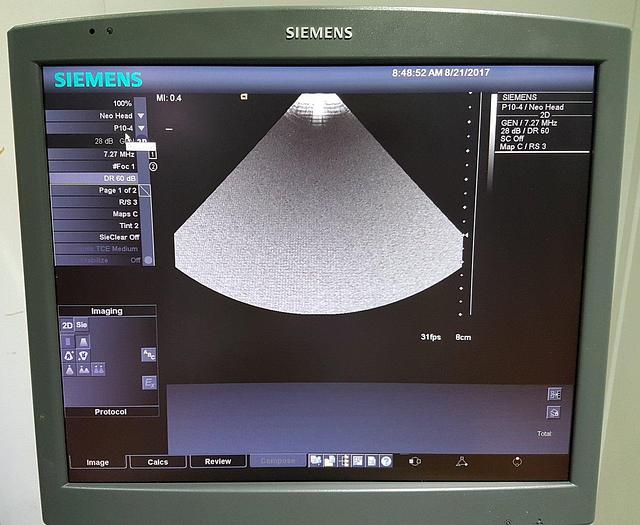Switch menu page via Page 1 of 2
Image resolution: width=640 pixels, height=525 pixels.
(x=95, y=190)
